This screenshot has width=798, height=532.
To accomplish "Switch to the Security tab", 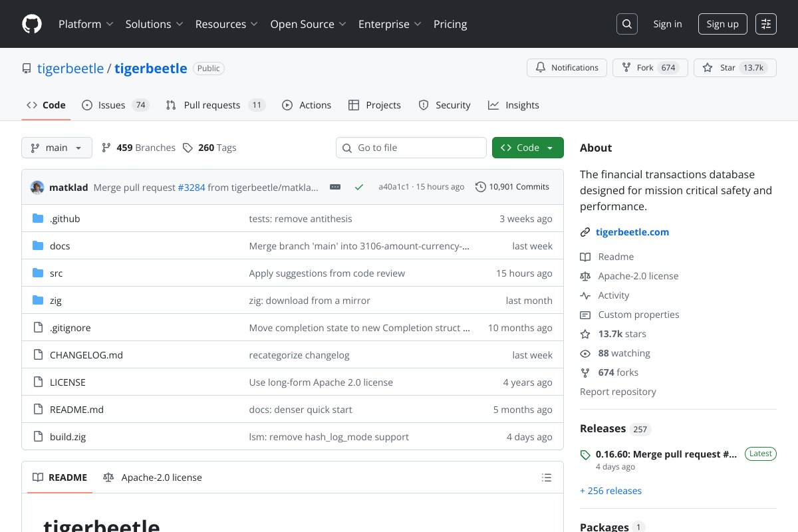I will (444, 105).
